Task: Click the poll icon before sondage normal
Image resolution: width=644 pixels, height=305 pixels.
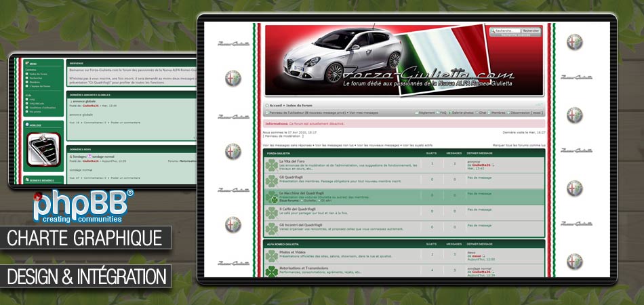Action: (x=89, y=157)
